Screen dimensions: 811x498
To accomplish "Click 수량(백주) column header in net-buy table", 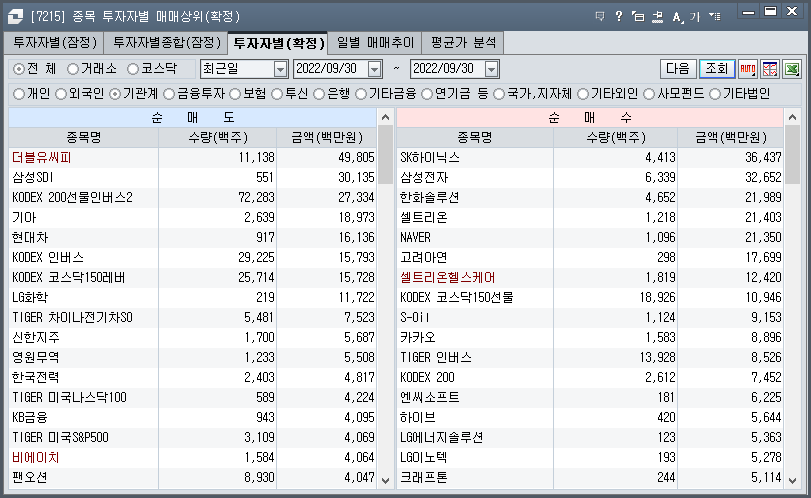I will 615,138.
